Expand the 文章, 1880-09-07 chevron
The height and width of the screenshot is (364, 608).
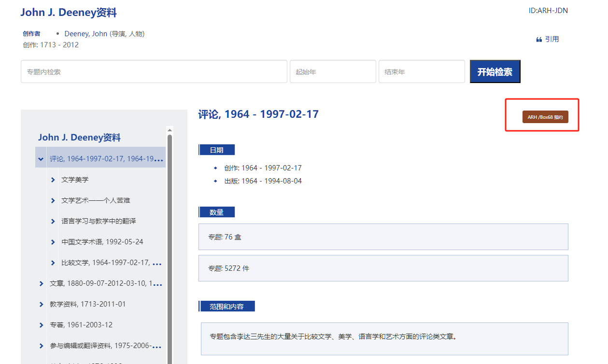41,283
